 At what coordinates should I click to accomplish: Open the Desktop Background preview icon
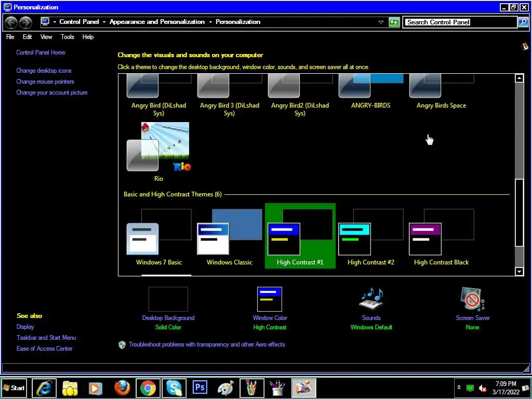click(x=168, y=299)
